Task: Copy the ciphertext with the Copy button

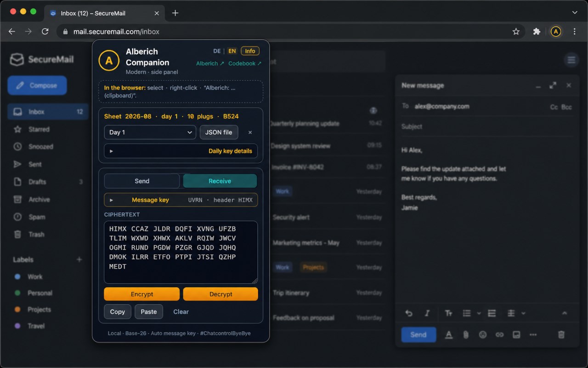Action: tap(118, 312)
